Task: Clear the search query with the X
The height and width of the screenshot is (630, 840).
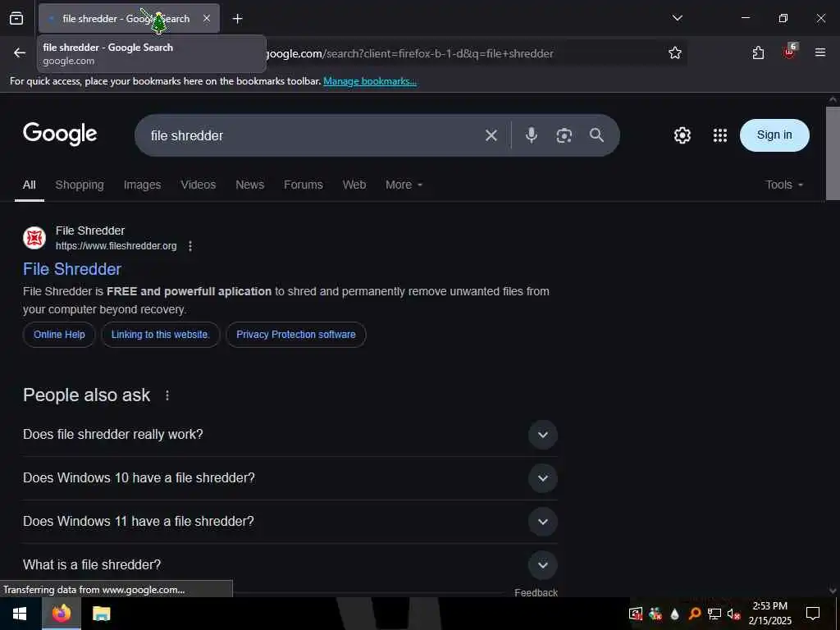Action: pos(491,135)
